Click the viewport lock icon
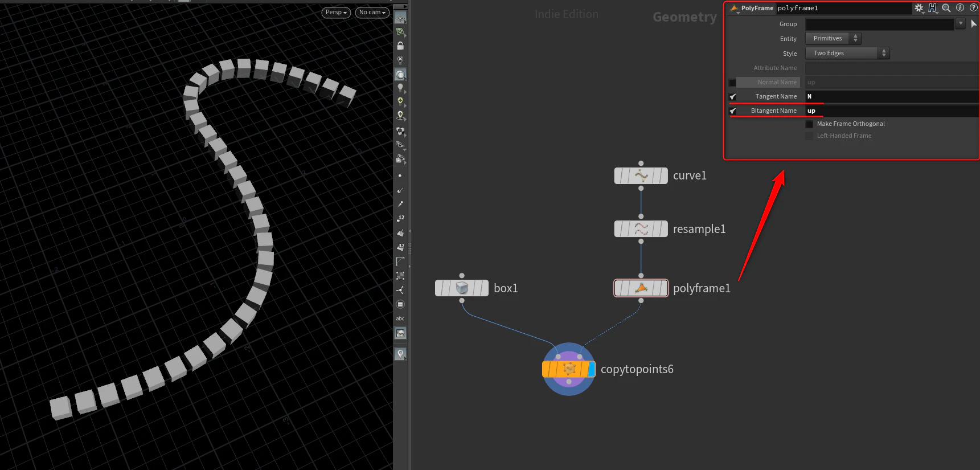The image size is (980, 470). 400,46
